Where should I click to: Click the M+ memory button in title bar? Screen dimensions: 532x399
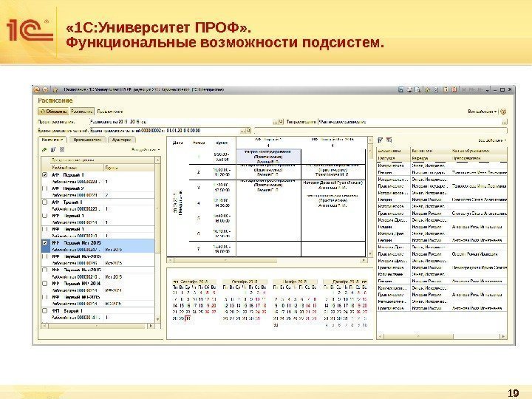click(472, 90)
